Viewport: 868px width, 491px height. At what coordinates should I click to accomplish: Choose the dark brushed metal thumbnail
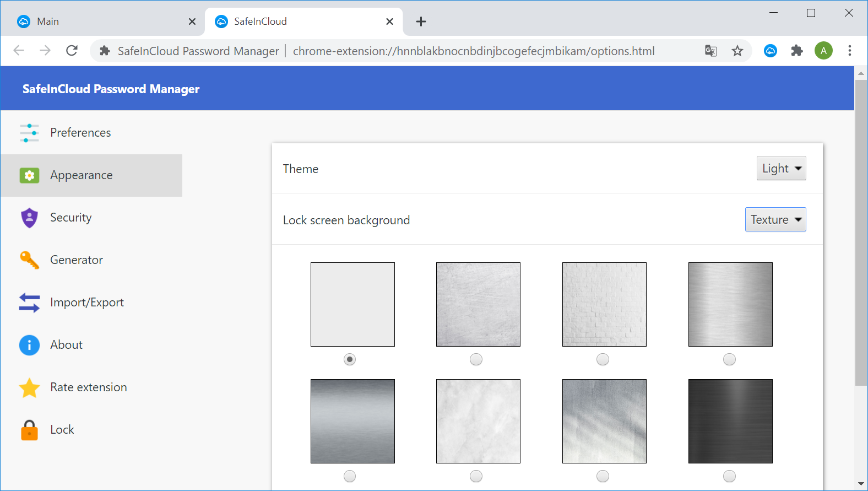coord(730,421)
